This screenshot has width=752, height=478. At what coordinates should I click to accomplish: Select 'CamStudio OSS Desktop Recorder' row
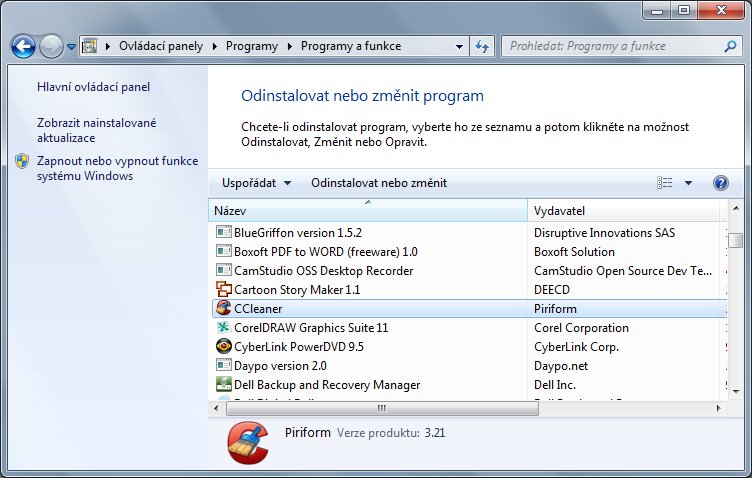pos(323,271)
